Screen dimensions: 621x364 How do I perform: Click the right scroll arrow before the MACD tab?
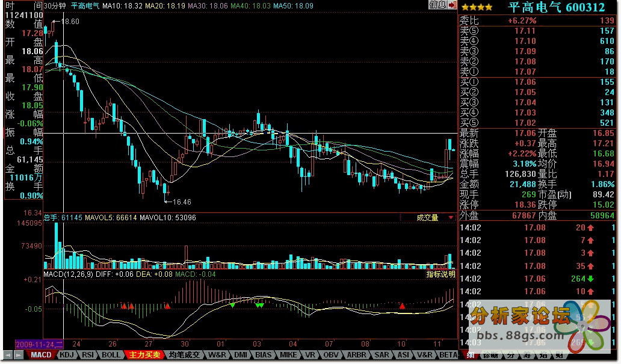[x=19, y=355]
